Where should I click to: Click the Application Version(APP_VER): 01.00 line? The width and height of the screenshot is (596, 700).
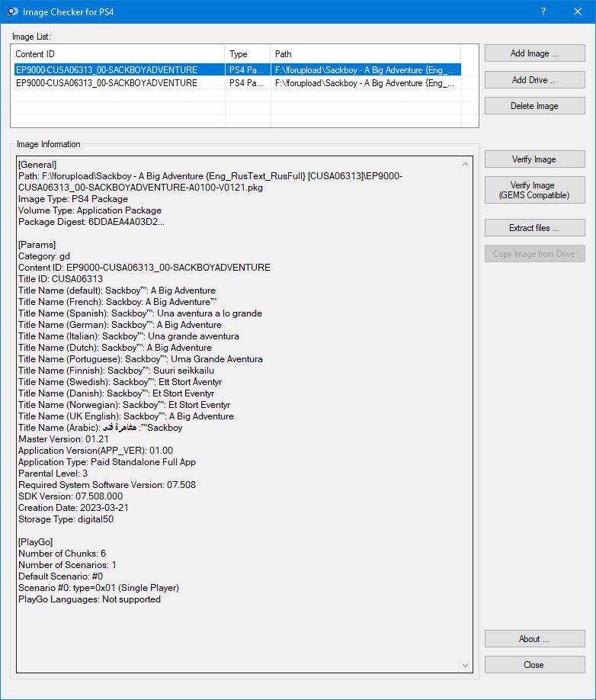point(95,451)
